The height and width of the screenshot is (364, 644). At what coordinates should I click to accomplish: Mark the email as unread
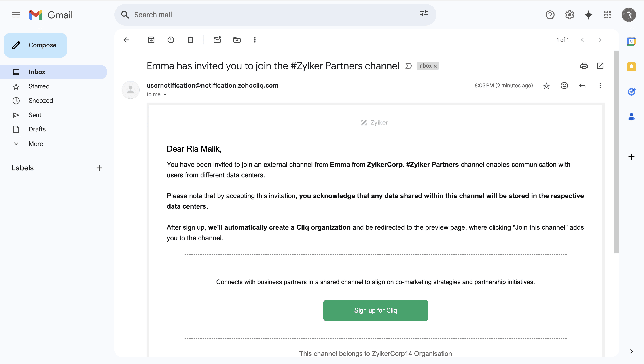(x=217, y=40)
